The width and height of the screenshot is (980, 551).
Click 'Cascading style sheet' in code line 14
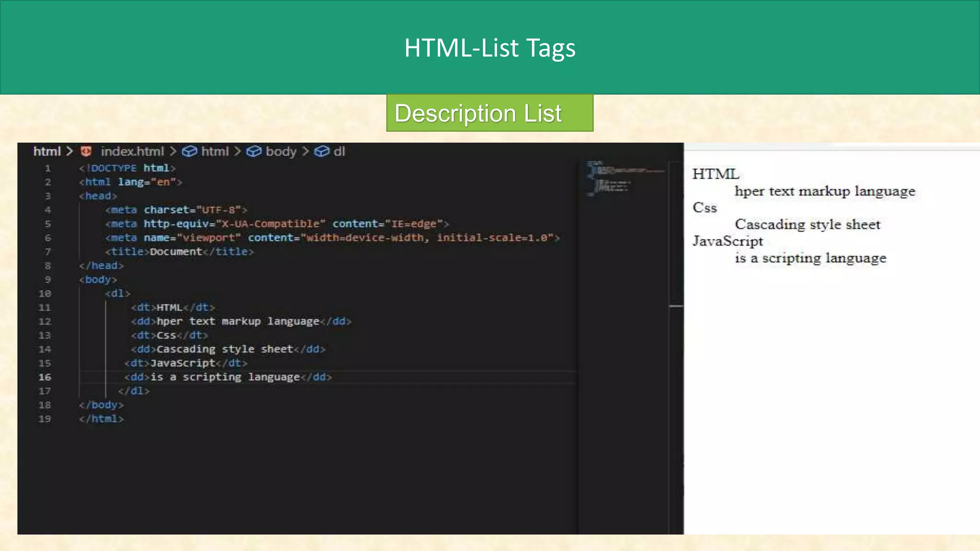[x=225, y=349]
